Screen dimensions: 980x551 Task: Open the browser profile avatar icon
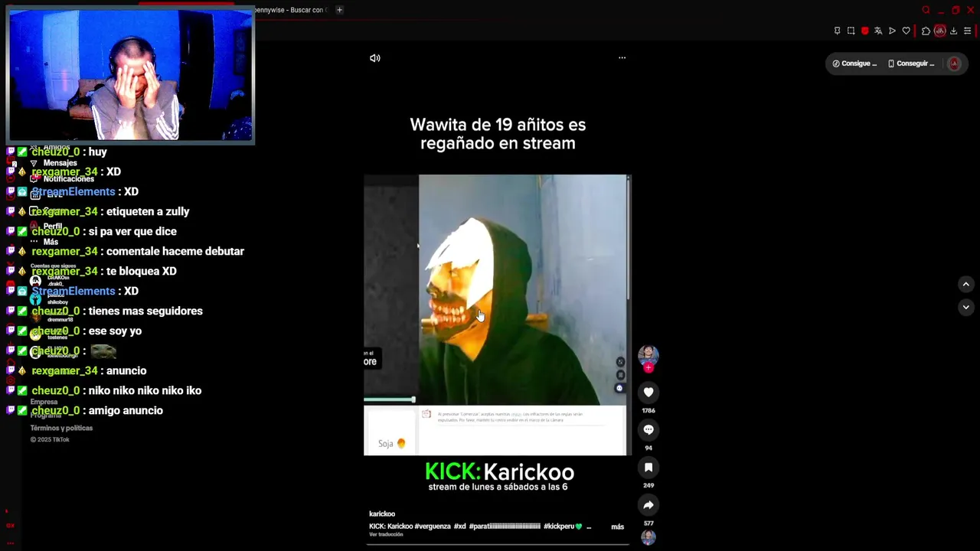pyautogui.click(x=939, y=31)
